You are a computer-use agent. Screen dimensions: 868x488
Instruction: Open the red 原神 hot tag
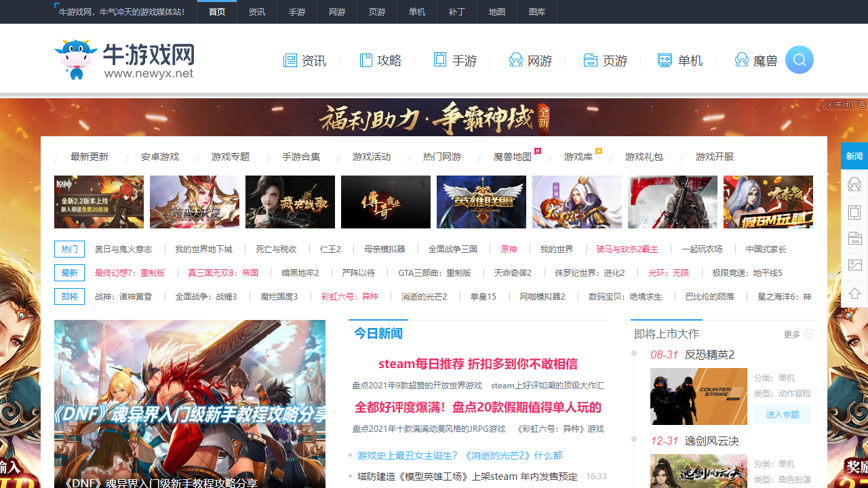coord(509,249)
